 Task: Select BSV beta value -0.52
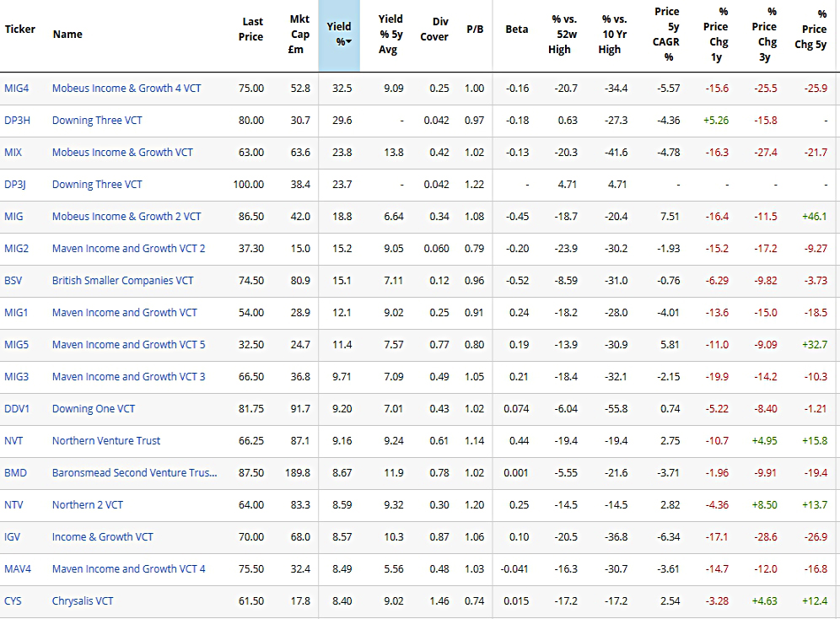click(x=517, y=281)
